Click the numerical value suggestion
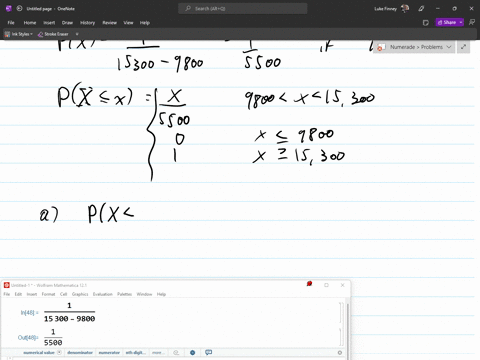This screenshot has width=480, height=360. click(39, 352)
